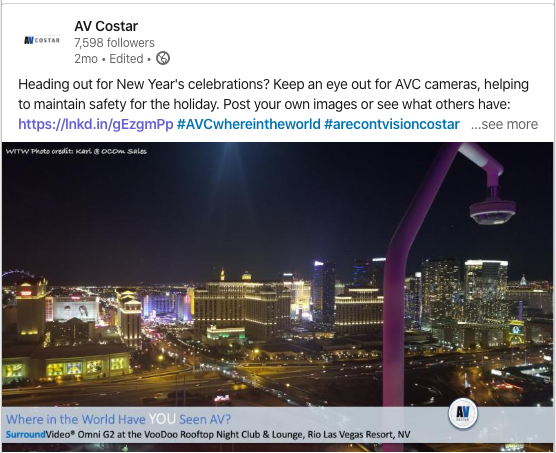Image resolution: width=556 pixels, height=453 pixels.
Task: Open the 7,598 followers count
Action: (x=114, y=43)
